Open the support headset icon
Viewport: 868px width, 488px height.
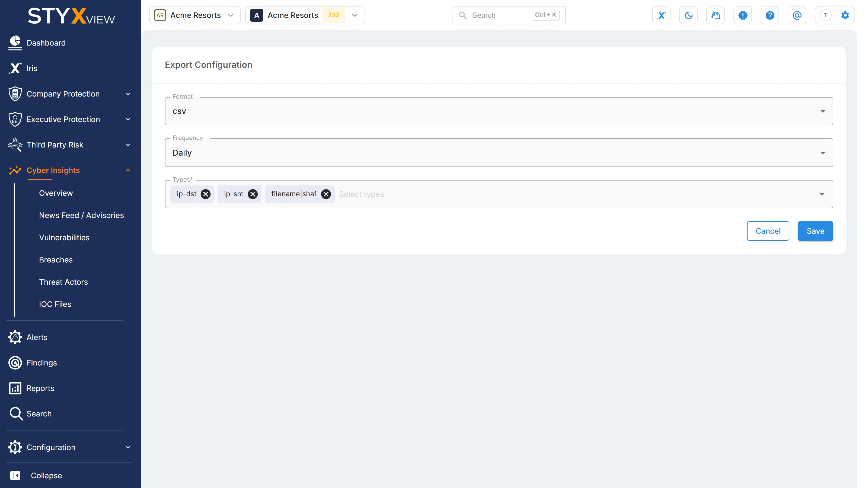pos(715,15)
